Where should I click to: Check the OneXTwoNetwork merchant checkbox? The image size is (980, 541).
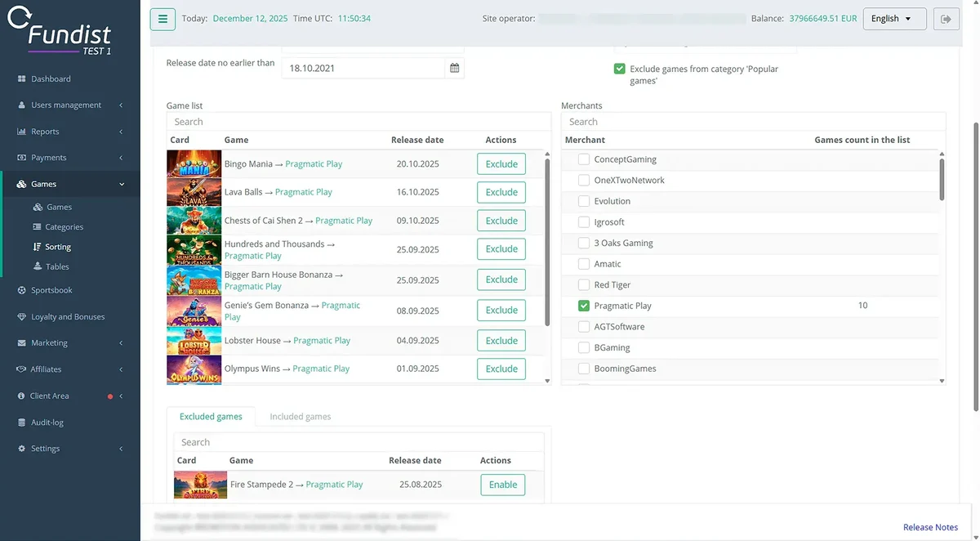click(584, 181)
